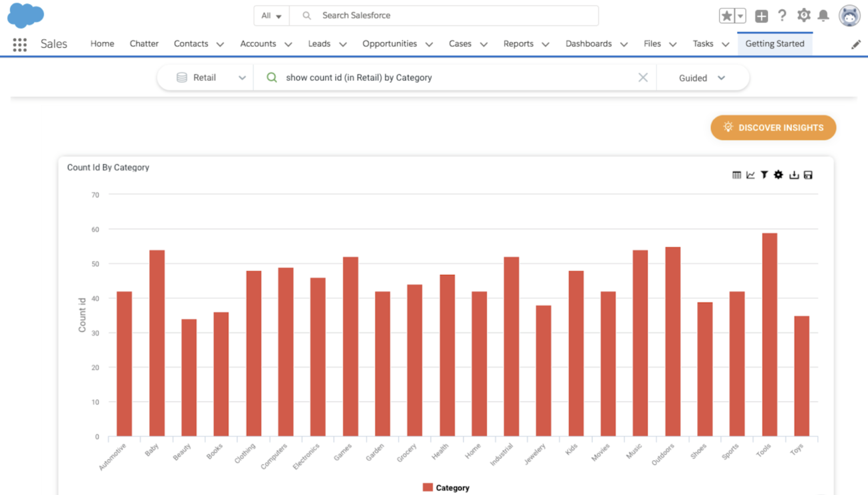This screenshot has height=495, width=868.
Task: Switch chart to table view
Action: (x=736, y=175)
